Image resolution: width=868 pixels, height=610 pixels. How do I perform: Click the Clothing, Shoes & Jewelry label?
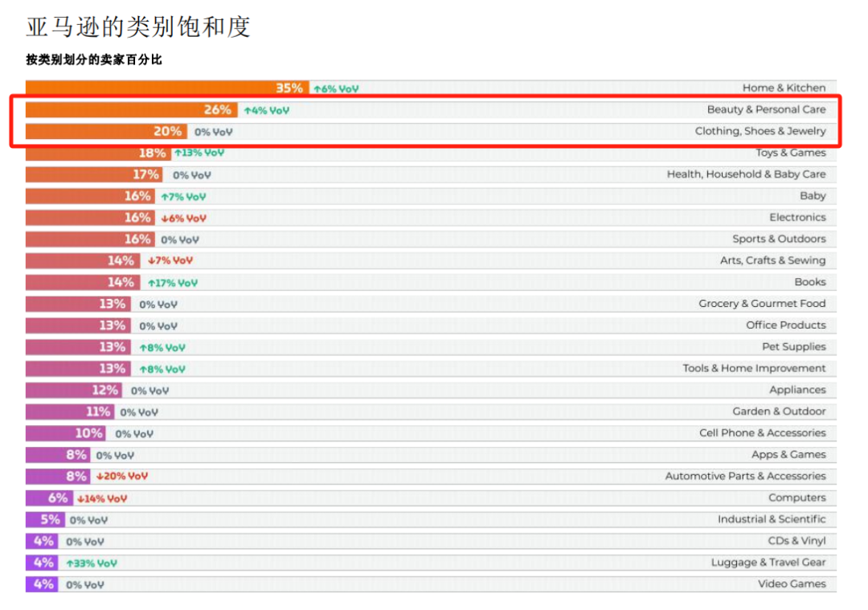point(760,131)
